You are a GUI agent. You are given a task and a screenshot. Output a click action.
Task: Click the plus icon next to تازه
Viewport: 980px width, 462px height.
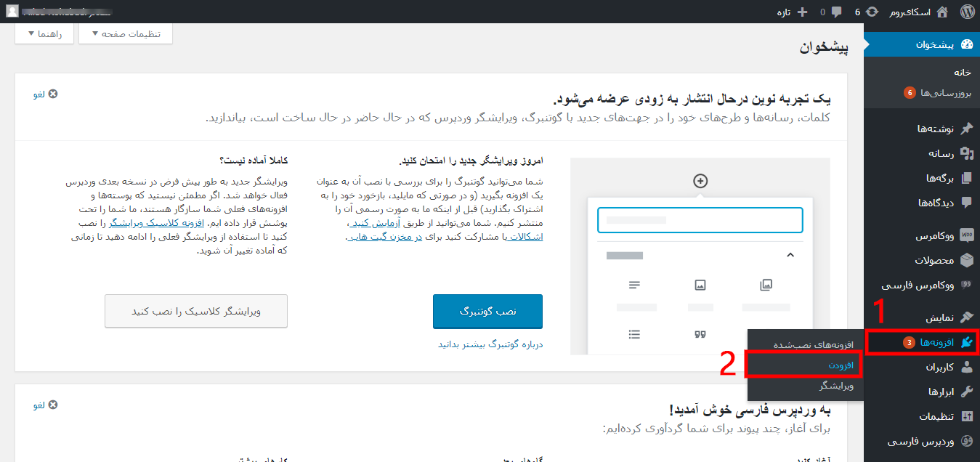pyautogui.click(x=802, y=12)
